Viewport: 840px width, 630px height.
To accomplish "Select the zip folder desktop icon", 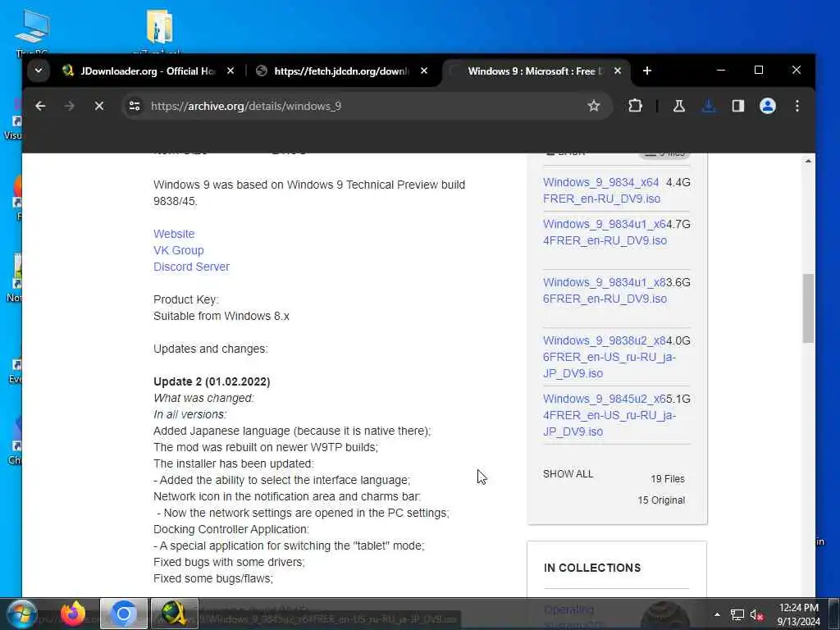I will (158, 31).
